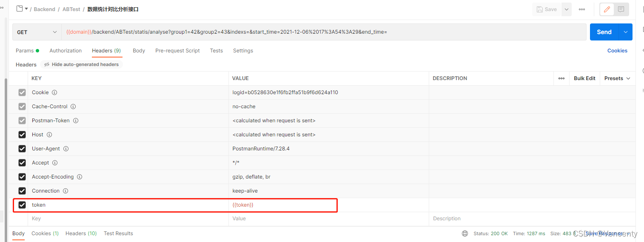Open the Test Results tab
644x242 pixels.
tap(118, 233)
